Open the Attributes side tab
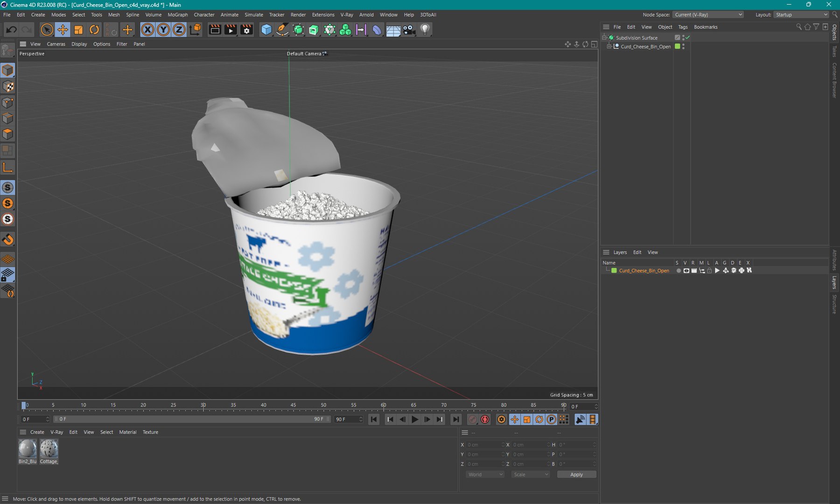840x504 pixels. click(x=834, y=260)
